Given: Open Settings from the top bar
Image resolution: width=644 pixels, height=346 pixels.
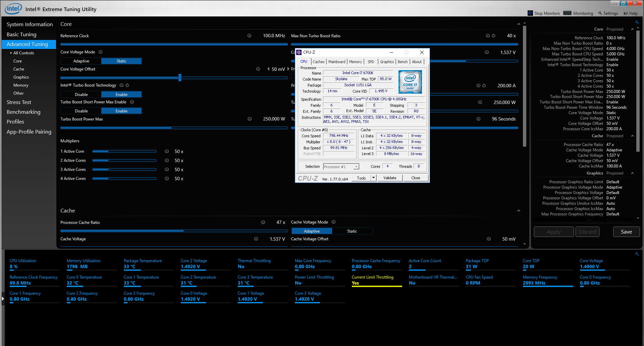Looking at the screenshot, I should click(x=608, y=13).
